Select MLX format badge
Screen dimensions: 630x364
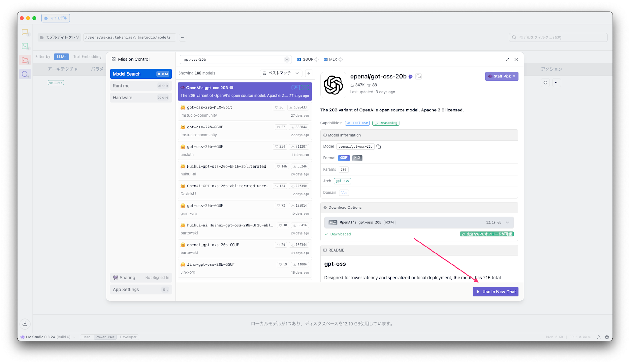(x=357, y=158)
